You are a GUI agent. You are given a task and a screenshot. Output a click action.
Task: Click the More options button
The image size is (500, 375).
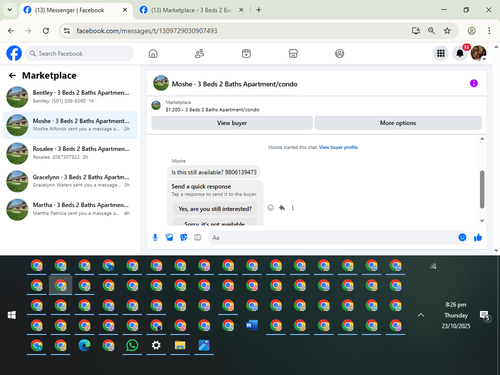(x=398, y=123)
